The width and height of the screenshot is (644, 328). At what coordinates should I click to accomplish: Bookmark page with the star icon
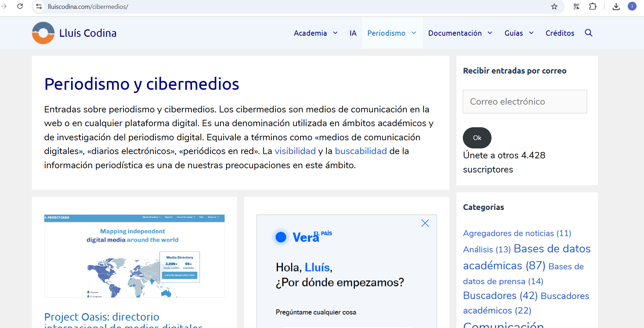[554, 6]
